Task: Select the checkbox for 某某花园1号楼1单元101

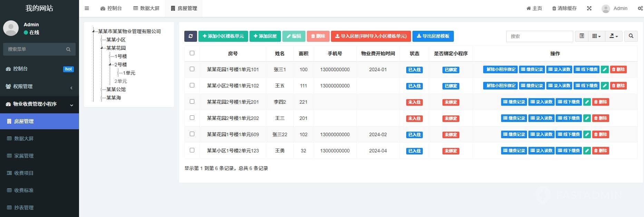Action: pos(192,69)
